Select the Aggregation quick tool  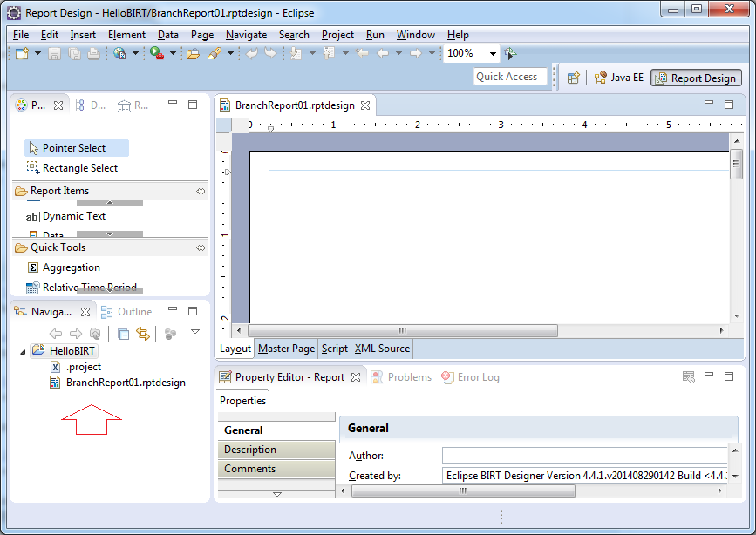click(x=65, y=267)
